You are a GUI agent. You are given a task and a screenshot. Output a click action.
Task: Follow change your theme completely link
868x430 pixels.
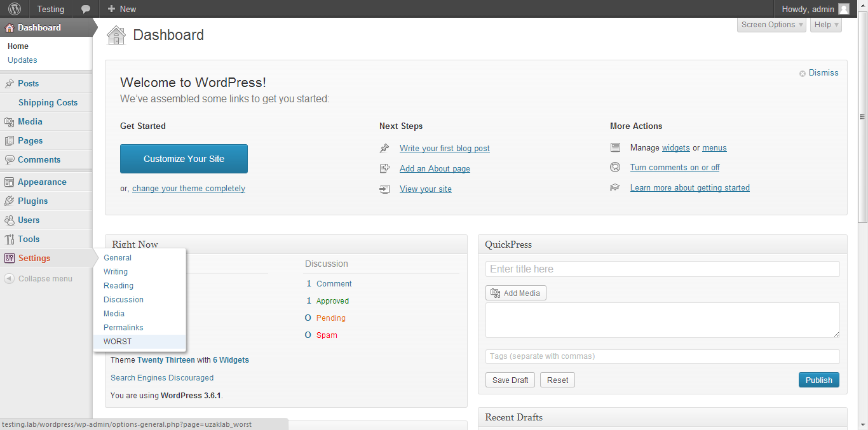[189, 189]
